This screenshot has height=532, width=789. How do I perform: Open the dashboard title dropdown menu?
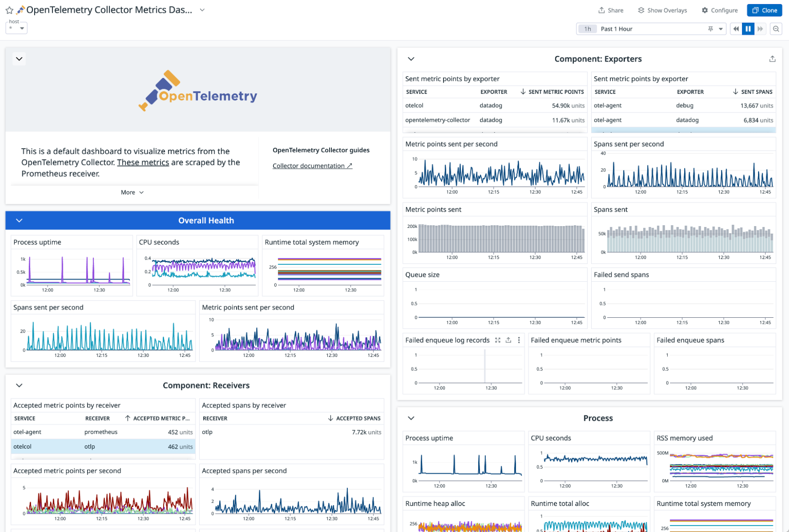[202, 10]
